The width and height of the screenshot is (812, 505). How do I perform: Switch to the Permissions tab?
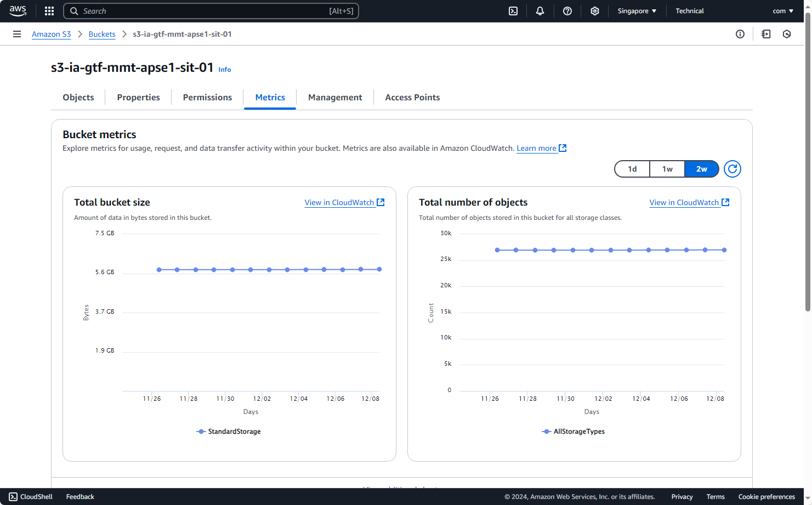pos(207,97)
